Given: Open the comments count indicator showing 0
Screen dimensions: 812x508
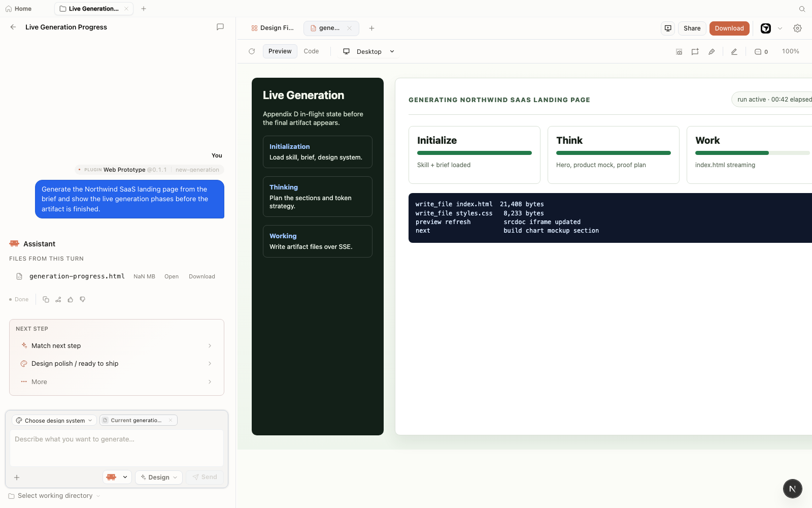Looking at the screenshot, I should [761, 52].
